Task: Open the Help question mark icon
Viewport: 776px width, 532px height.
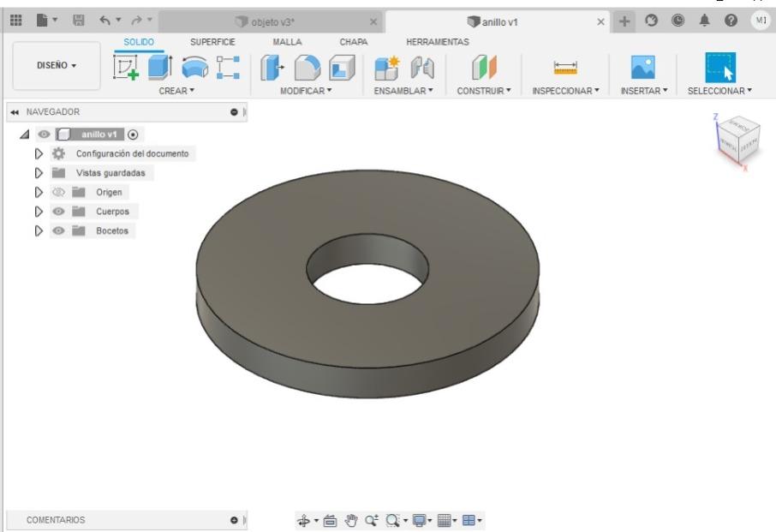Action: coord(731,21)
